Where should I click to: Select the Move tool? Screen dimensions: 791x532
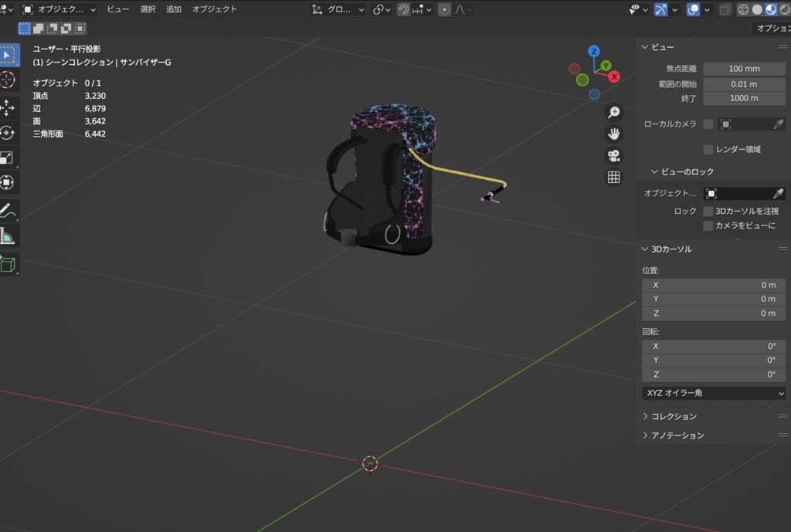click(8, 107)
